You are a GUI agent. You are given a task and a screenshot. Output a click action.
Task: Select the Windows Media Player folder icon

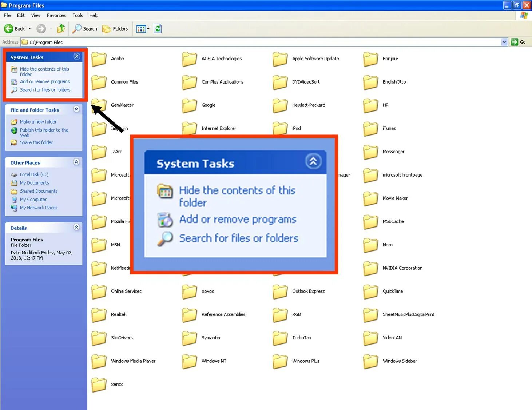click(x=99, y=361)
